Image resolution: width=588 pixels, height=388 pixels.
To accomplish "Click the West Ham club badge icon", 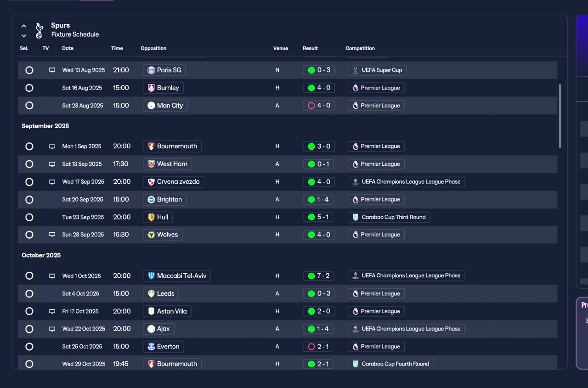I will point(151,164).
